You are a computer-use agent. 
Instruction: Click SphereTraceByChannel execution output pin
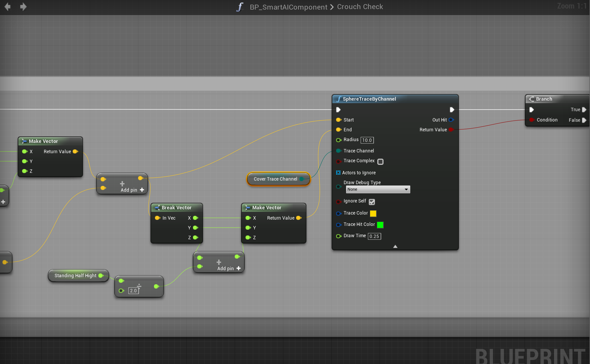coord(452,110)
